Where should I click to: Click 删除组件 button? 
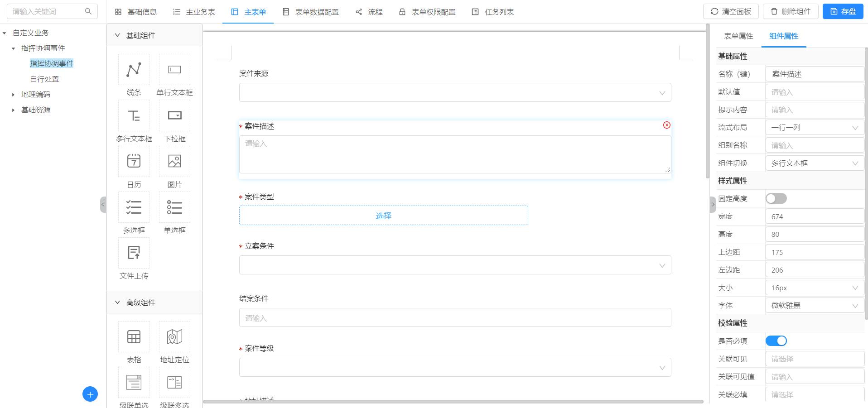(791, 12)
